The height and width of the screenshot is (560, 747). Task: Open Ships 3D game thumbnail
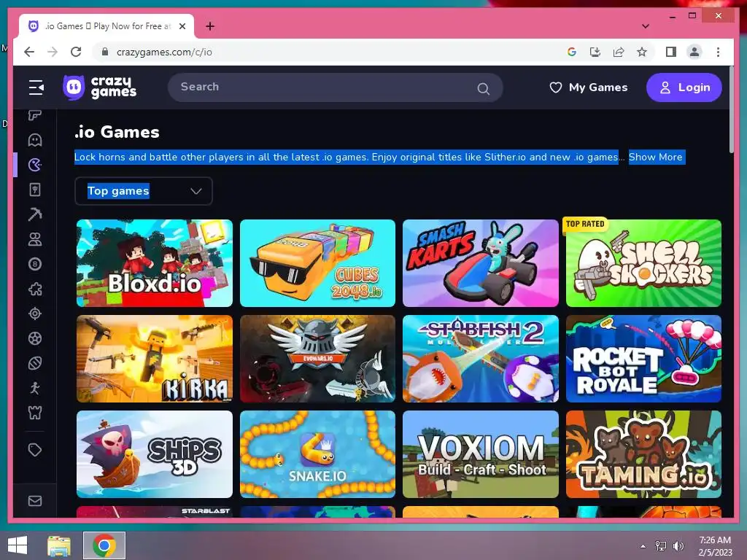(155, 454)
